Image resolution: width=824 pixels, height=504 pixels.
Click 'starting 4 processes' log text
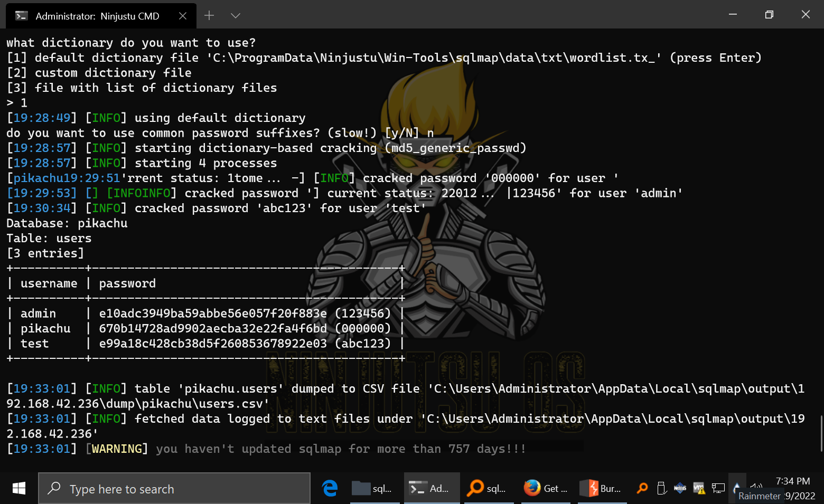coord(205,163)
